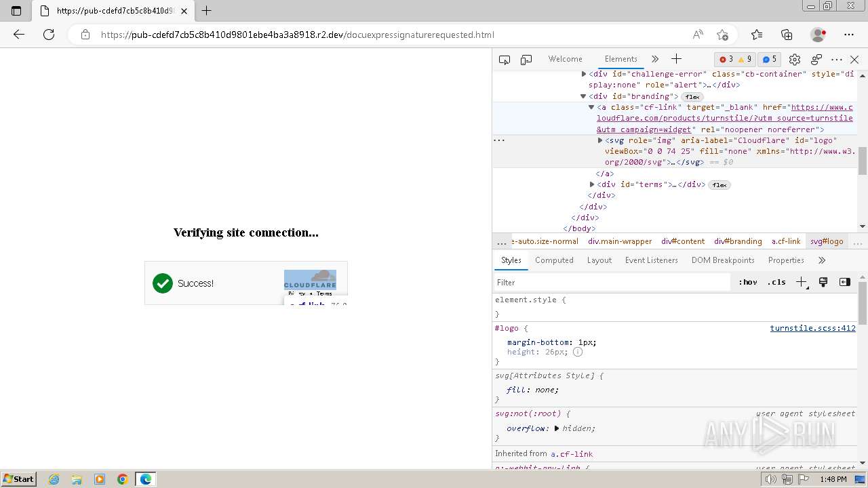Screen dimensions: 868x488
Task: Open Edge Settings and more menu
Action: click(x=849, y=35)
